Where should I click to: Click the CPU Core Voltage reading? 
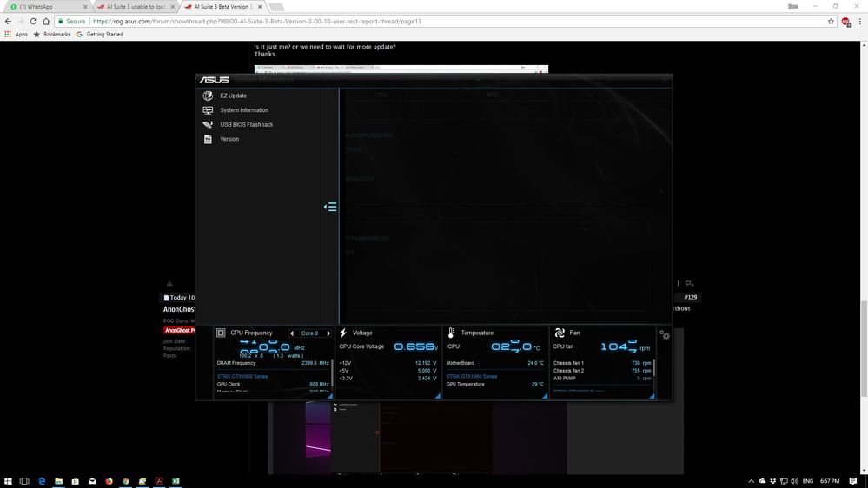[x=415, y=346]
